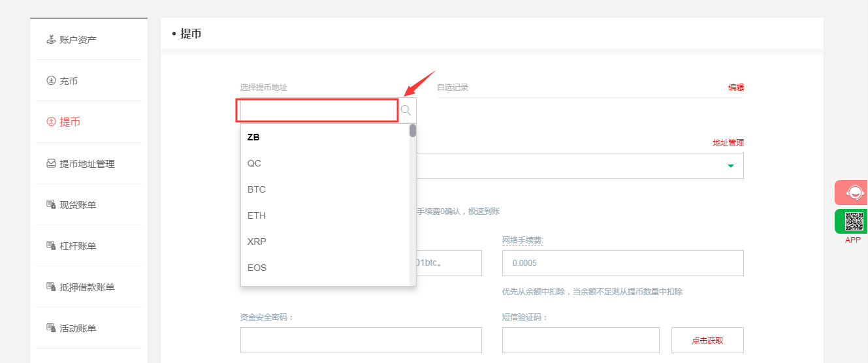868x363 pixels.
Task: Click the search magnifier icon in coin selector
Action: coord(406,110)
